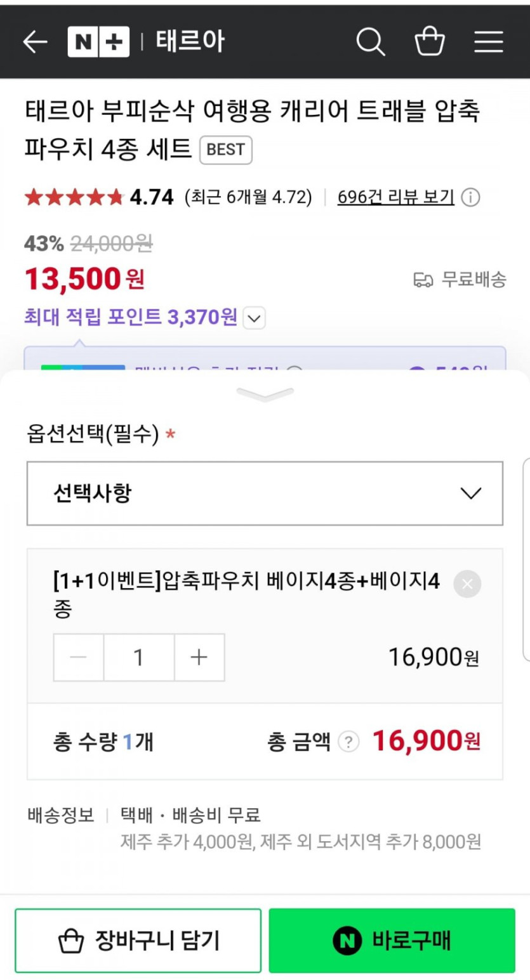Screen dimensions: 530x980
Task: Tap the back arrow icon
Action: (x=36, y=42)
